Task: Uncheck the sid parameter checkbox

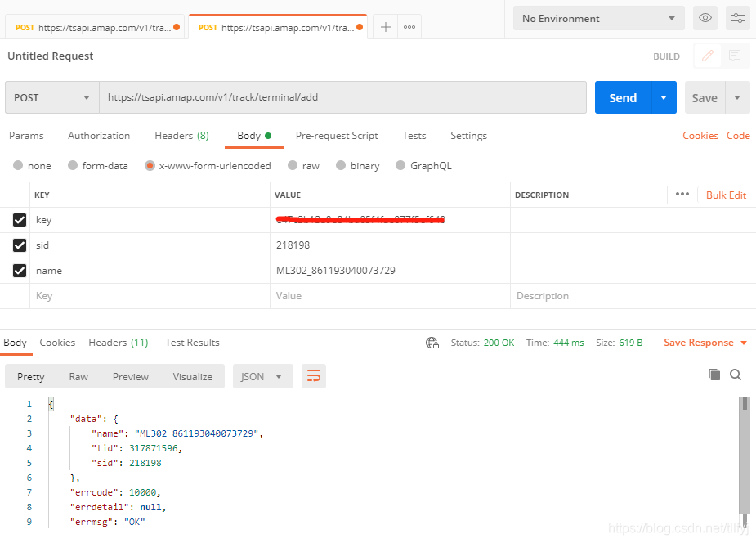Action: (20, 245)
